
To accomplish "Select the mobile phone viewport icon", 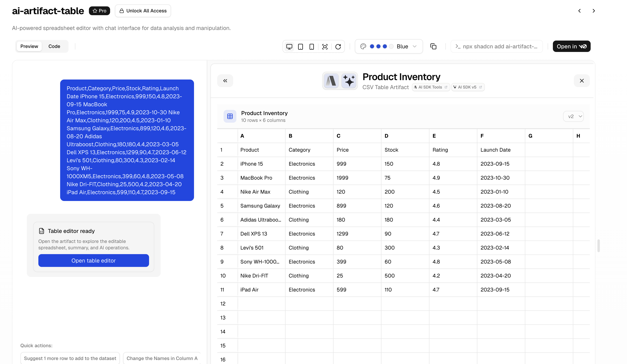I will point(312,47).
